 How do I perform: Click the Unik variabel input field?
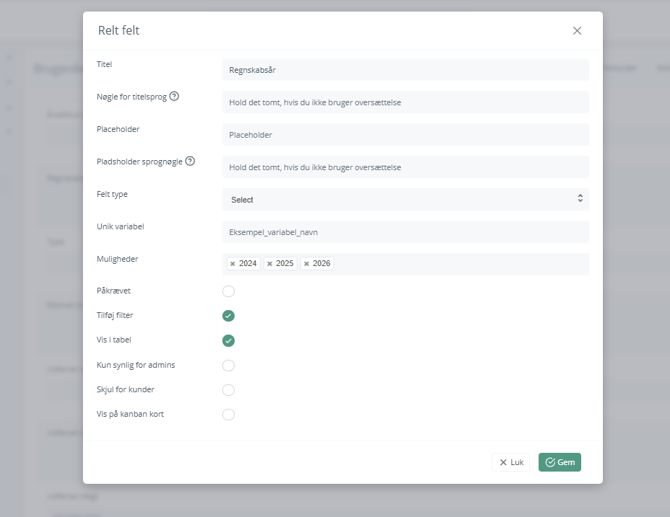tap(405, 232)
